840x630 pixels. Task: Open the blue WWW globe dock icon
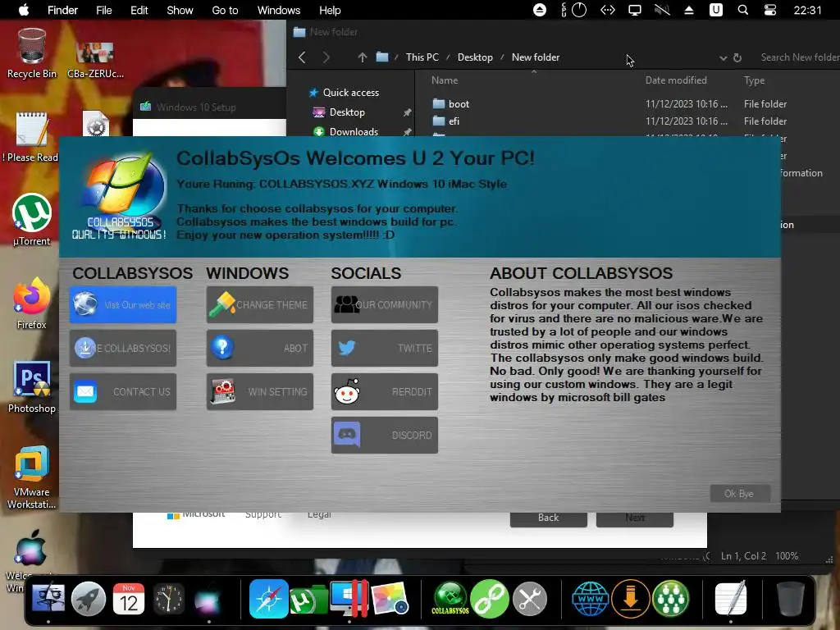point(591,598)
